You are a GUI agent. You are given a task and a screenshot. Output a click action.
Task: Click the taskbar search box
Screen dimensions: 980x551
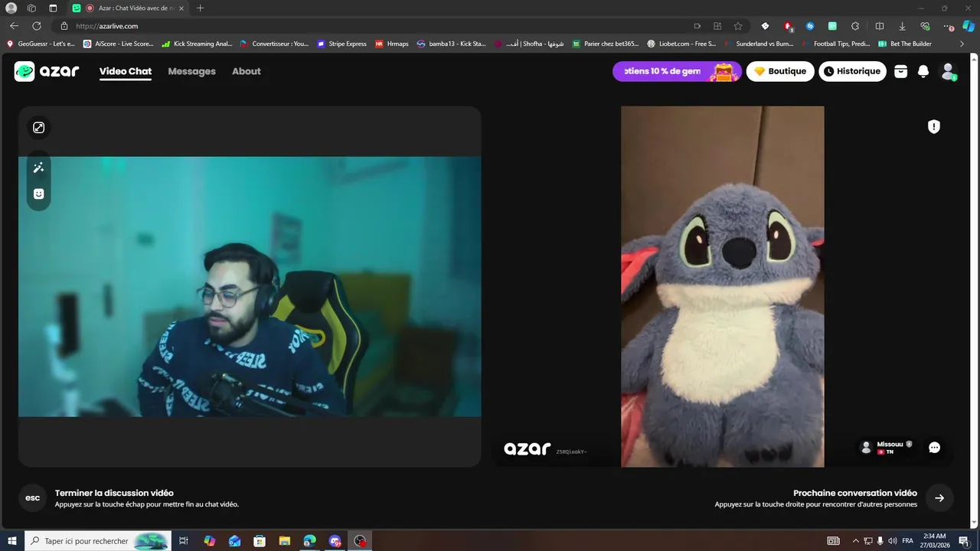tap(98, 541)
